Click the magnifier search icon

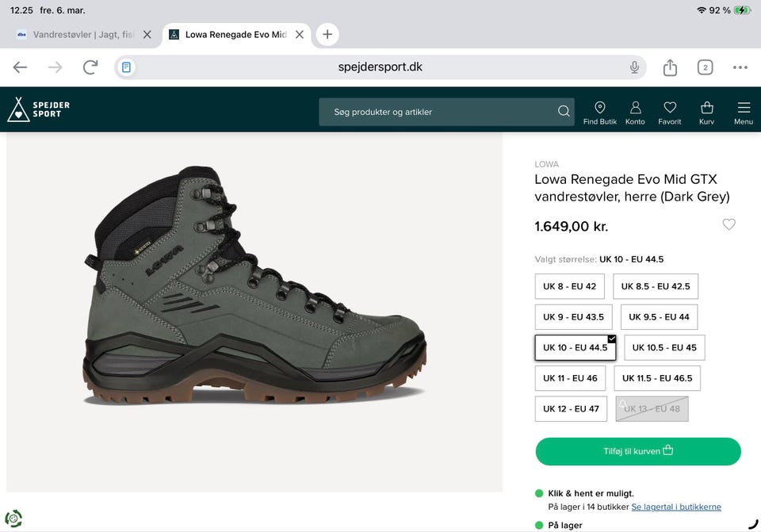564,111
